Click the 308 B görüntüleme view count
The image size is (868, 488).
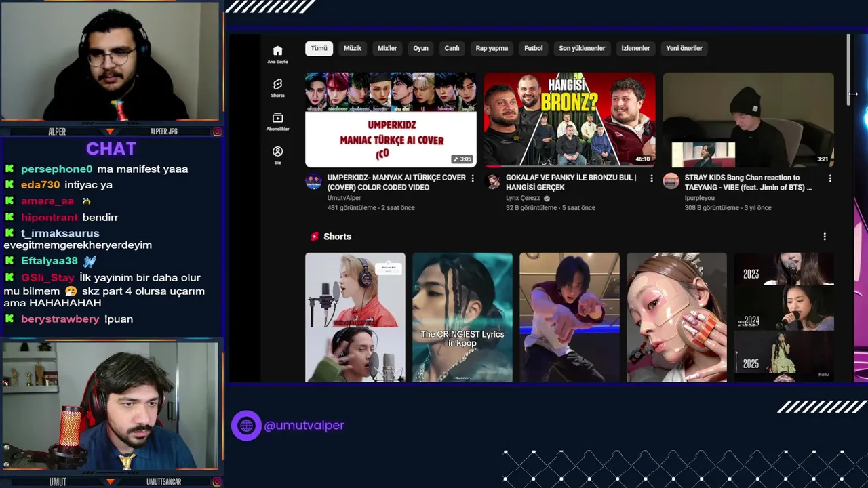tap(713, 208)
